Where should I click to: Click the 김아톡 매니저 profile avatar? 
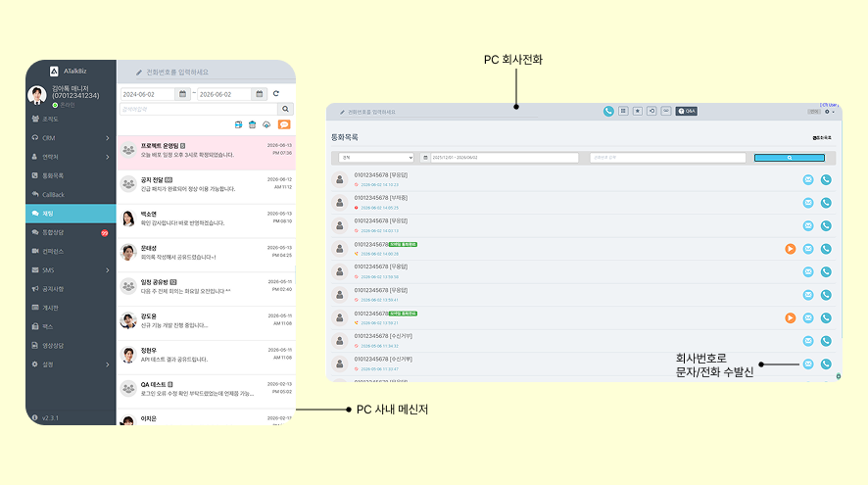[x=37, y=95]
